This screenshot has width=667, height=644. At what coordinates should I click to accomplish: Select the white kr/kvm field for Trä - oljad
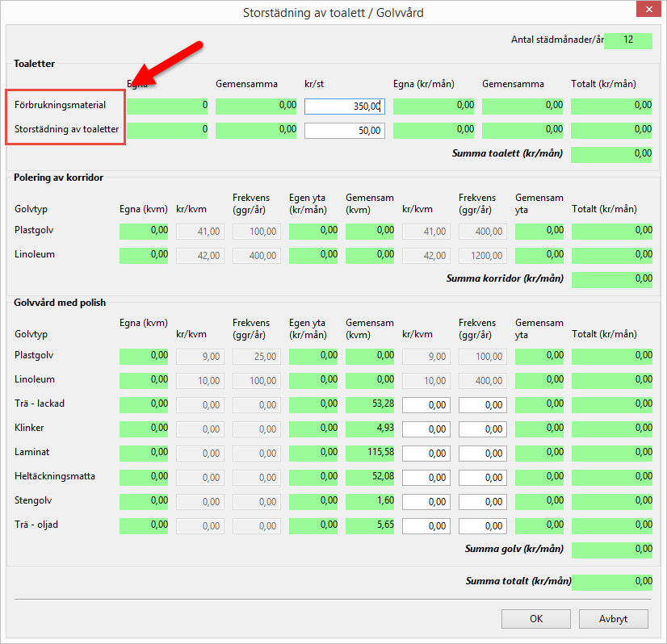426,525
